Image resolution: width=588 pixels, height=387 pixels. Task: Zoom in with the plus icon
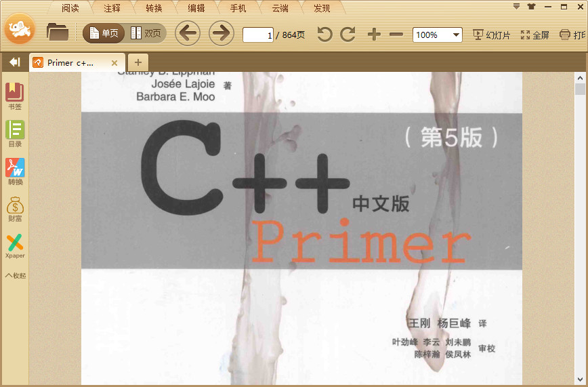click(x=374, y=35)
